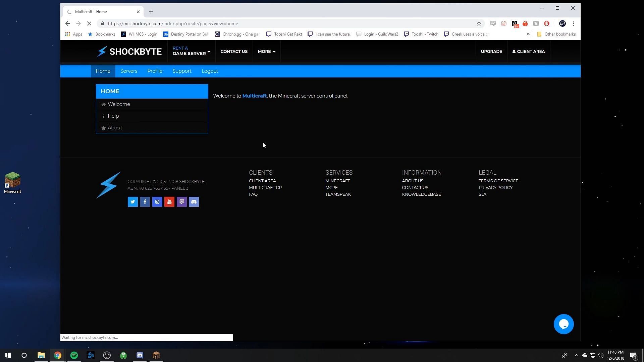This screenshot has width=644, height=362.
Task: Open the Privacy Policy footer link
Action: pyautogui.click(x=495, y=188)
